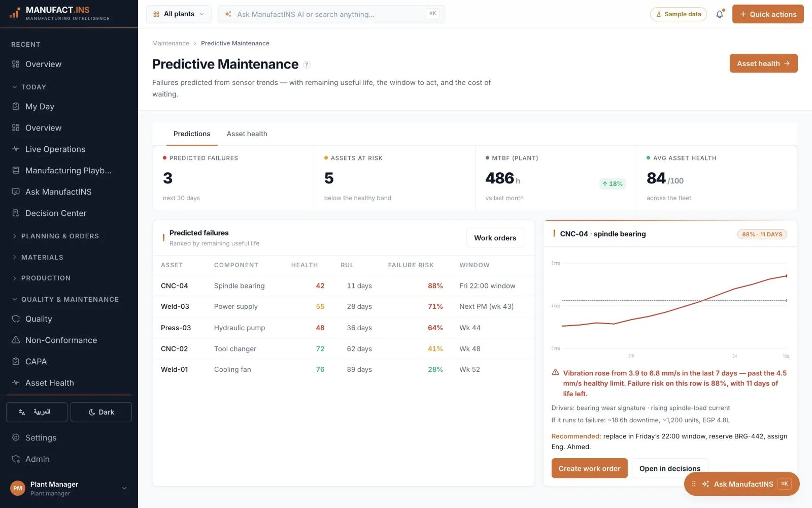Screen dimensions: 812x508
Task: Click Open in decisions
Action: tap(669, 468)
